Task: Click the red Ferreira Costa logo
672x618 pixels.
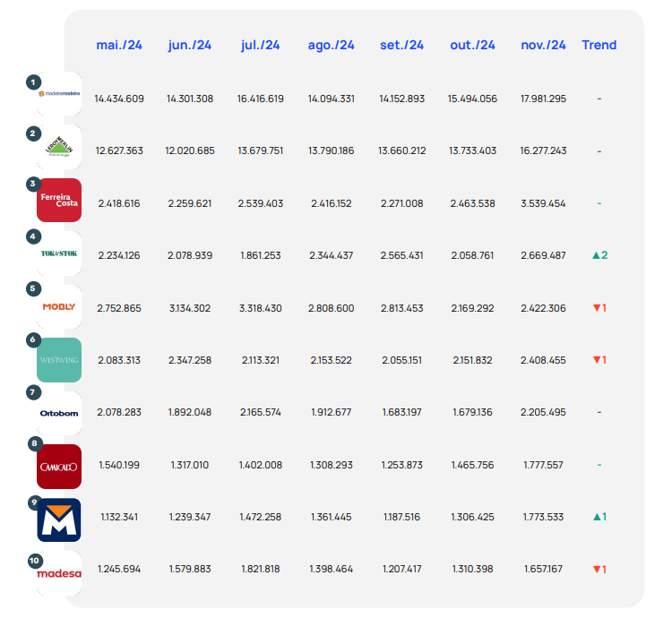Action: coord(59,200)
